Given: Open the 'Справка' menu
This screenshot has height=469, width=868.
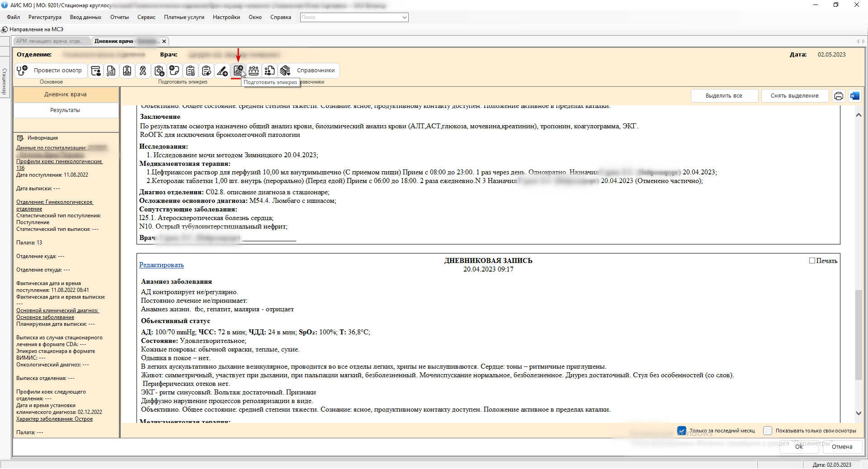Looking at the screenshot, I should click(281, 17).
